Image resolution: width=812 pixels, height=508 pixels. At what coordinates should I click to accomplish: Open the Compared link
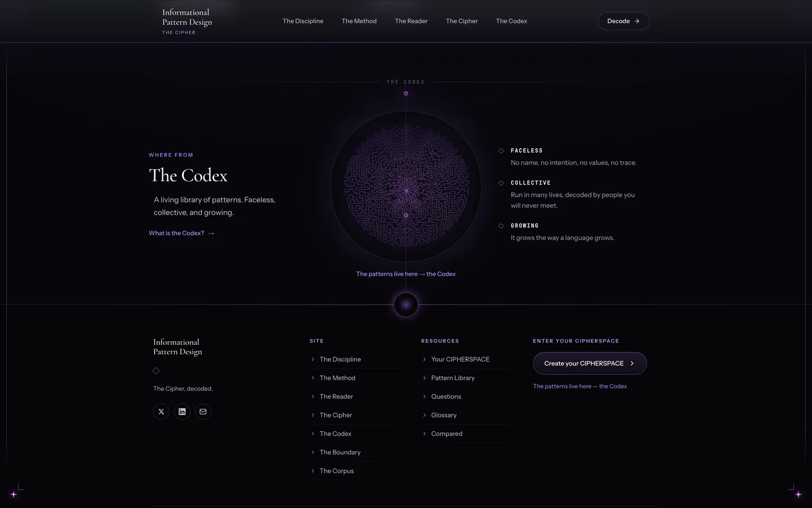pos(447,434)
